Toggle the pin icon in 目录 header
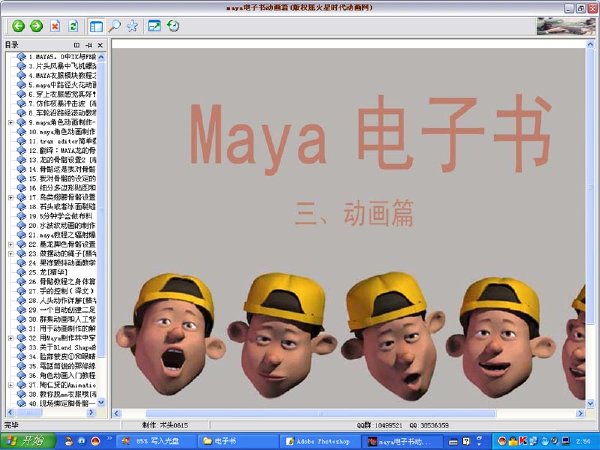The height and width of the screenshot is (450, 600). coord(89,45)
